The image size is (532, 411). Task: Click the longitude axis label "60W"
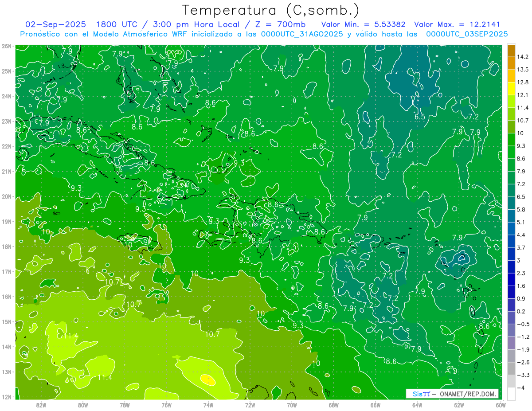pyautogui.click(x=501, y=405)
